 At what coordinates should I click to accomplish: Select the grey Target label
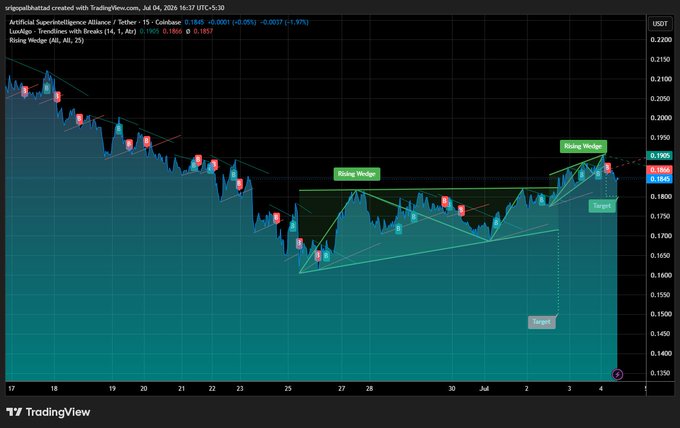click(x=541, y=322)
